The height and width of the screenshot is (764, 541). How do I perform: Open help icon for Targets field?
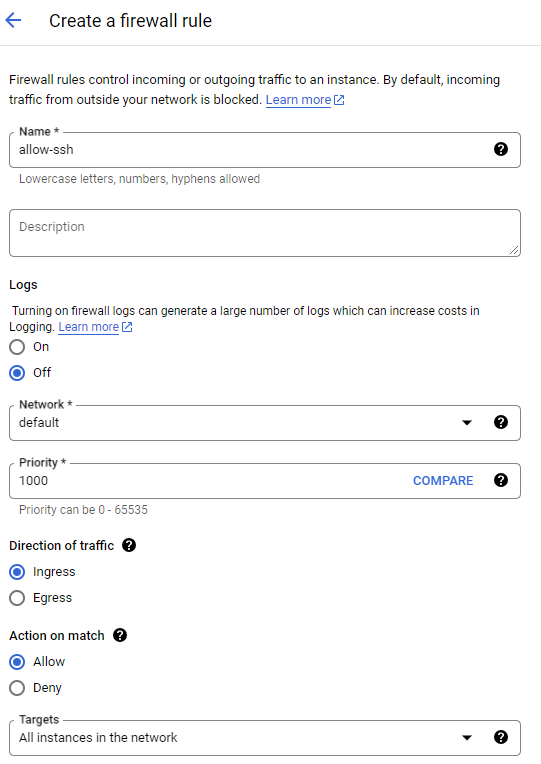[x=501, y=737]
